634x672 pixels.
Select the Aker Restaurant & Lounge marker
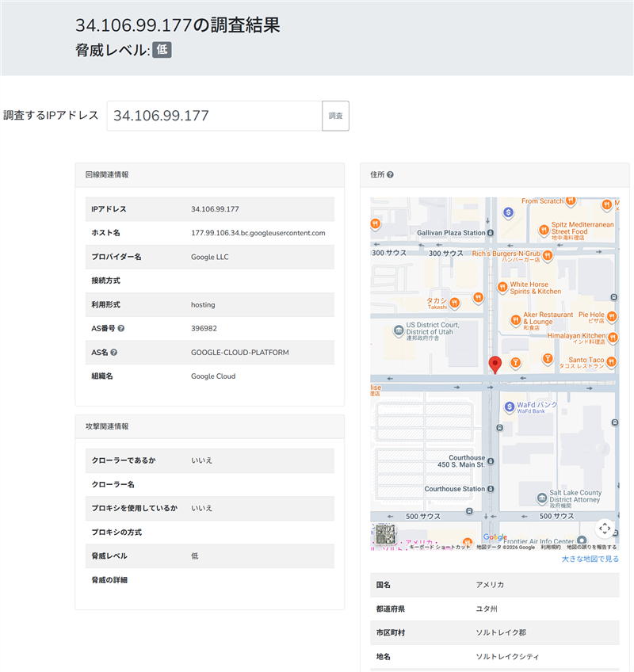click(515, 319)
